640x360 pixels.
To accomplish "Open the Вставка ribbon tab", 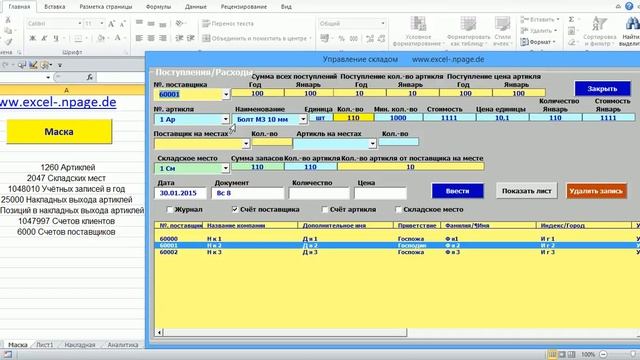I will click(54, 7).
